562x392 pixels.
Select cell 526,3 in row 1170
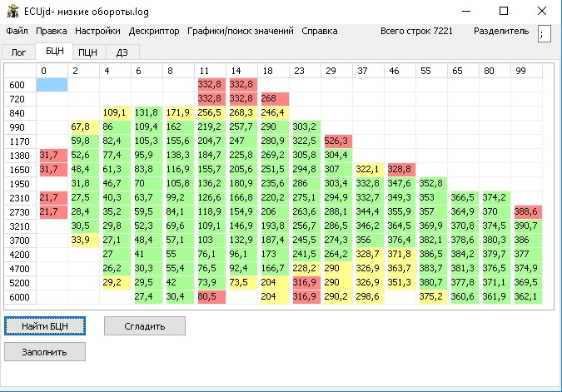tap(337, 141)
